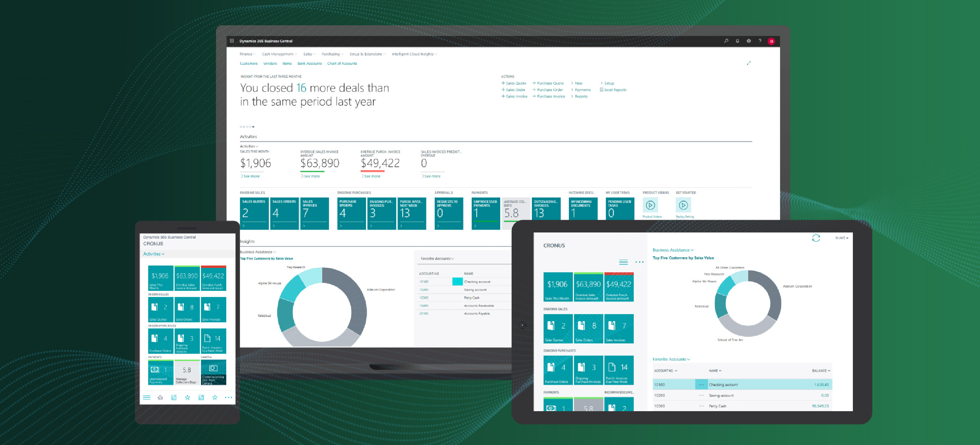This screenshot has width=980, height=445.
Task: Tap the home icon on the phone
Action: coord(160,397)
